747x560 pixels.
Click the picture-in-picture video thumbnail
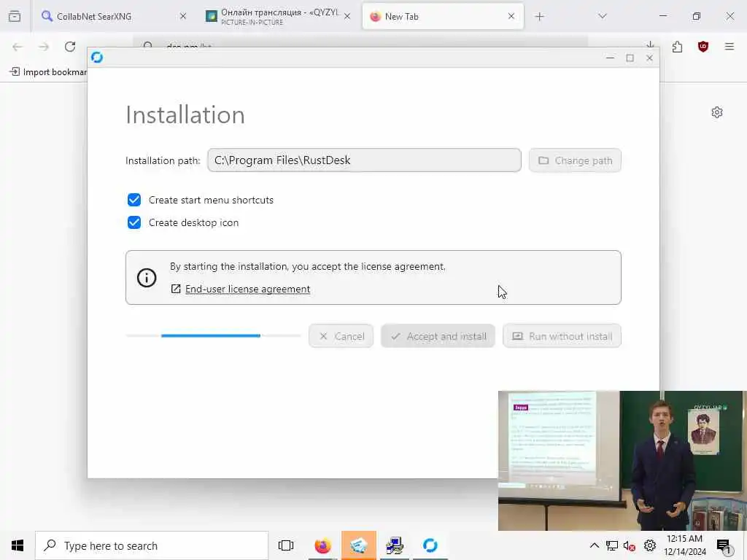622,461
